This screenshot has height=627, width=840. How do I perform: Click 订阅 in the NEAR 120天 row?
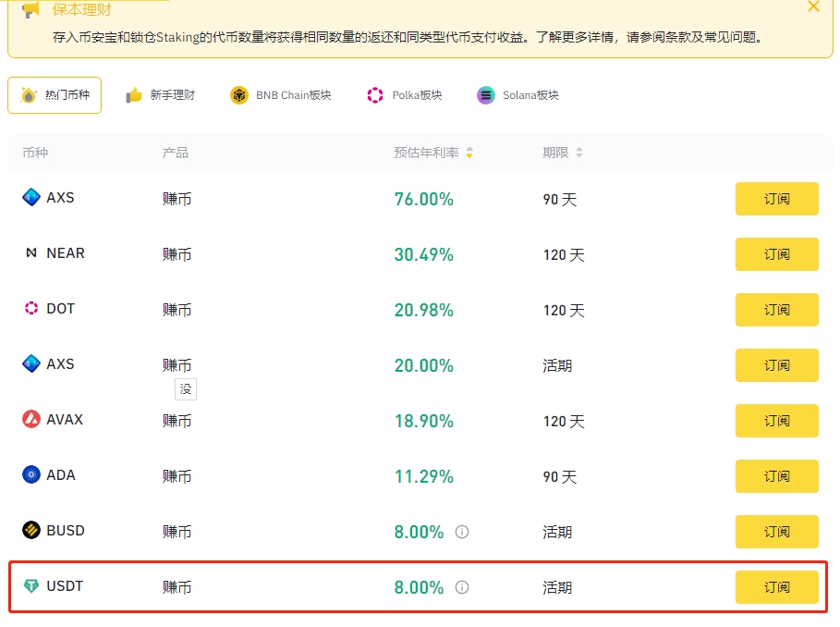point(776,254)
